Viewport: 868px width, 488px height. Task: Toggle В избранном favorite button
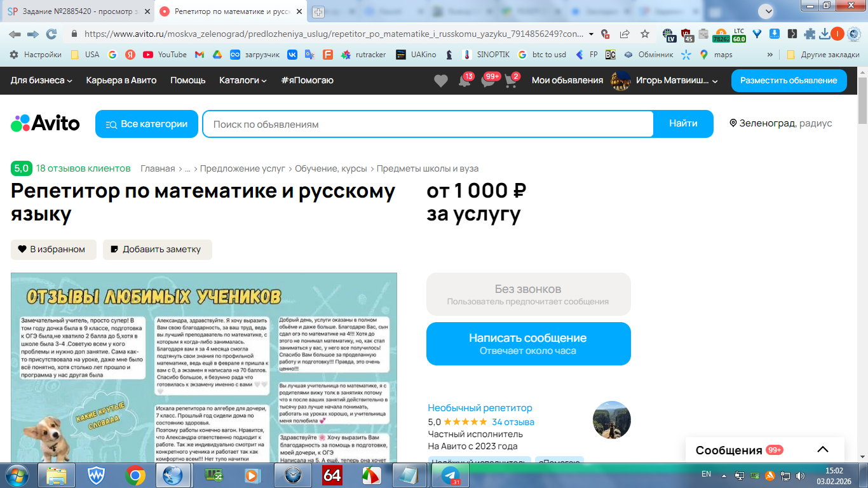tap(53, 250)
